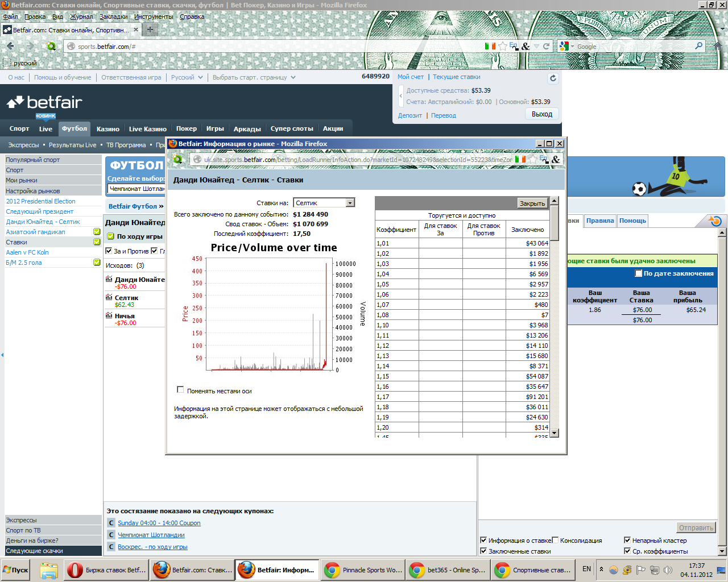Toggle the Поменять местами оси checkbox

[180, 390]
